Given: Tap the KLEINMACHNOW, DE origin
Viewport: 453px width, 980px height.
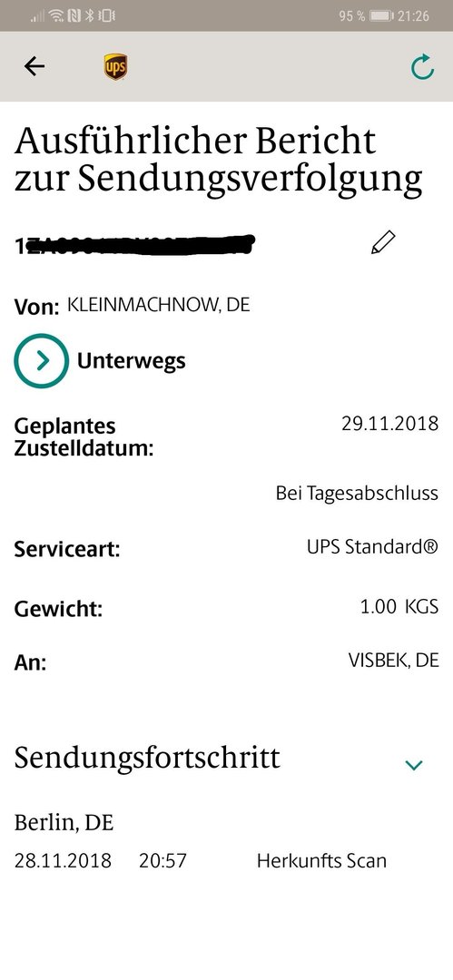Looking at the screenshot, I should point(158,305).
